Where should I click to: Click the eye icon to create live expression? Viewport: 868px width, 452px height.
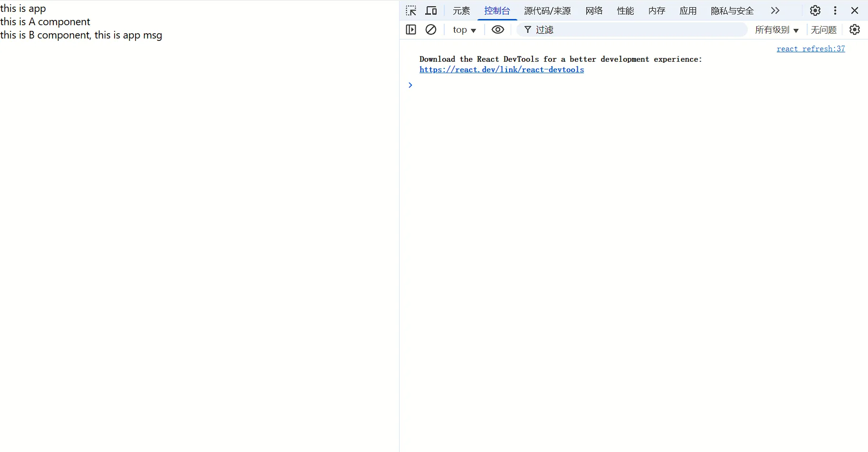coord(497,29)
